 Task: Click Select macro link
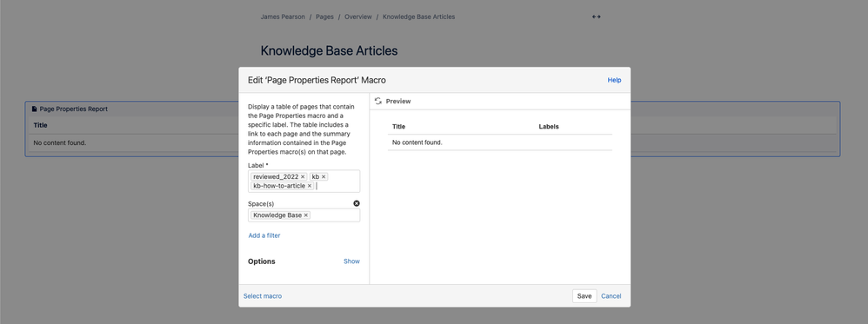coord(263,296)
